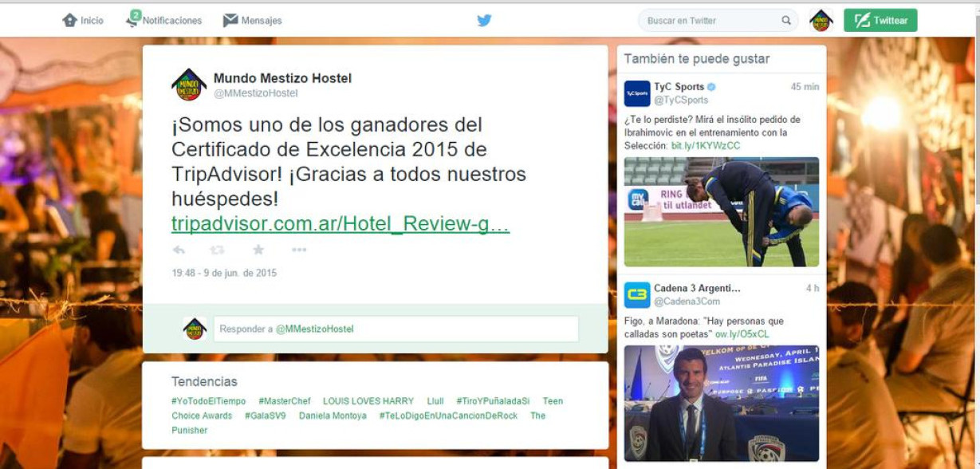
Task: Click the search magnifier icon
Action: click(x=786, y=21)
